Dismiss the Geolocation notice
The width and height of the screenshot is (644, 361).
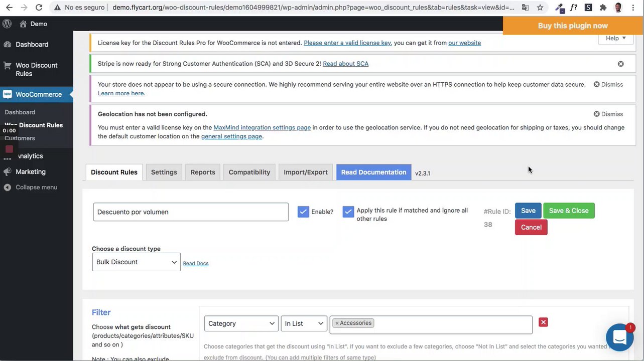(608, 114)
